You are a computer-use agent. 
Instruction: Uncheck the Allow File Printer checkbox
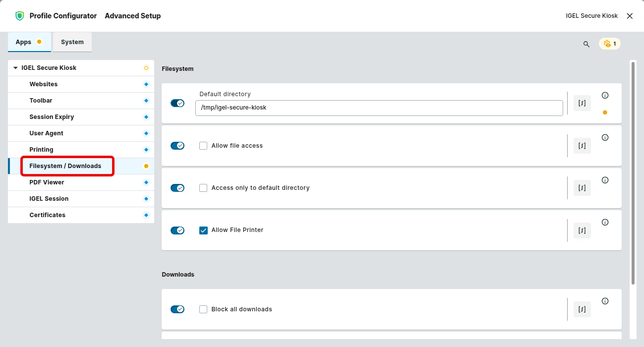click(203, 230)
